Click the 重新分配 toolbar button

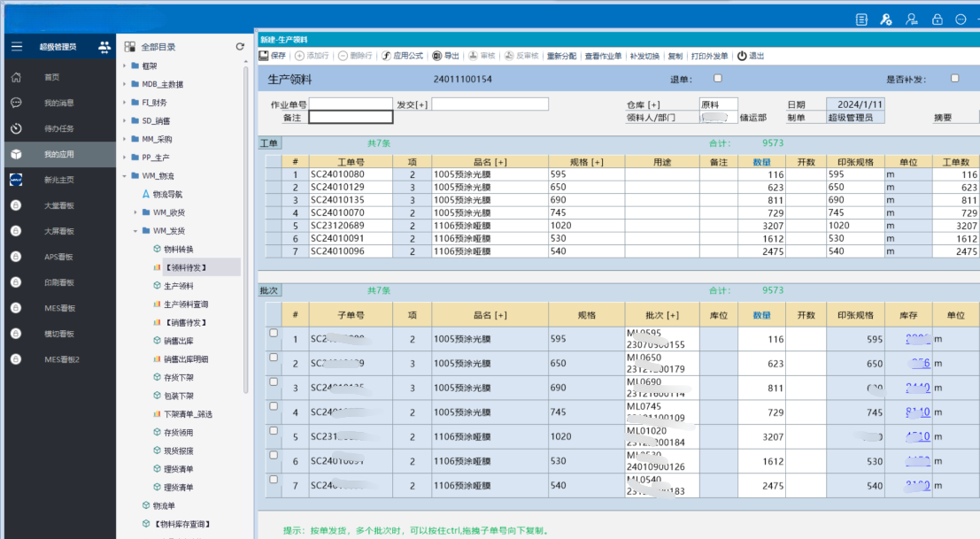click(561, 56)
